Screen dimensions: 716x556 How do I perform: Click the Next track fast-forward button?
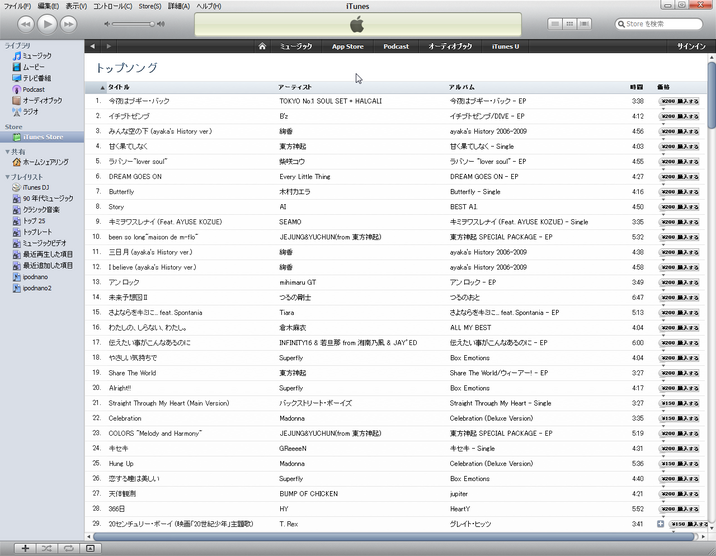[68, 24]
